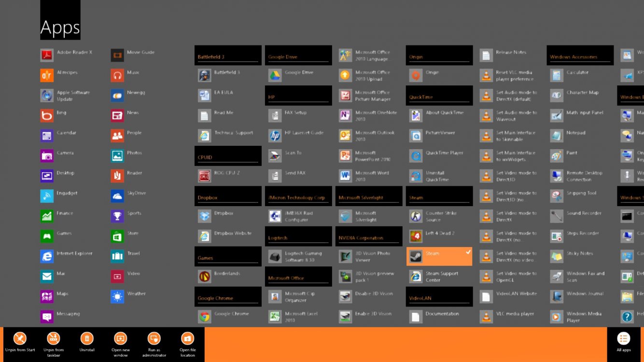Image resolution: width=644 pixels, height=362 pixels.
Task: Open Microsoft OneNote 2010
Action: tap(369, 116)
